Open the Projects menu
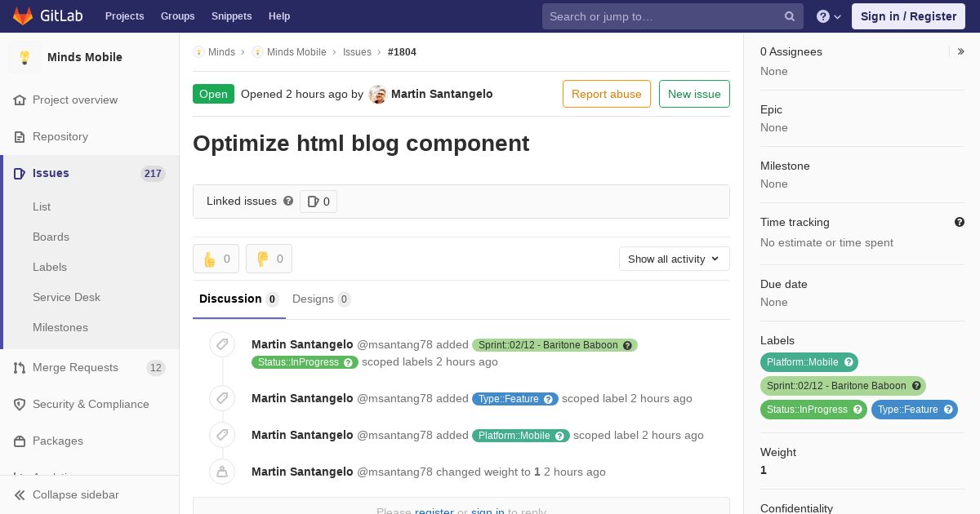Image resolution: width=980 pixels, height=514 pixels. pos(124,16)
